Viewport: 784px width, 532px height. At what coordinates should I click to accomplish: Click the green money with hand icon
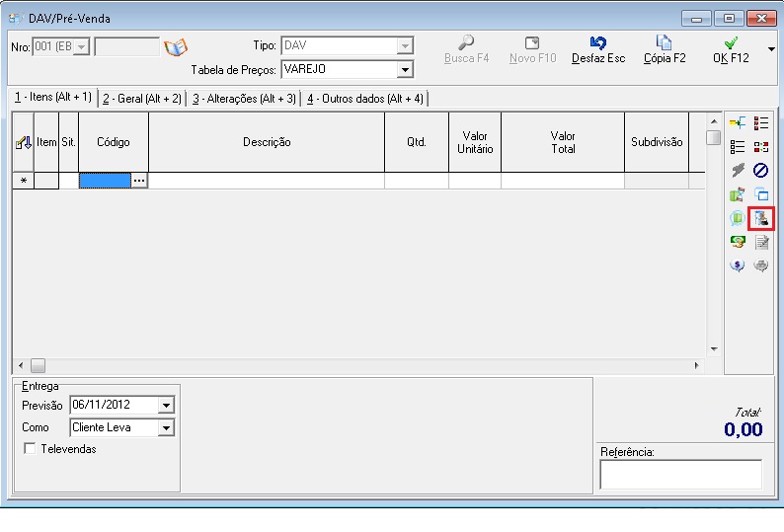(738, 242)
